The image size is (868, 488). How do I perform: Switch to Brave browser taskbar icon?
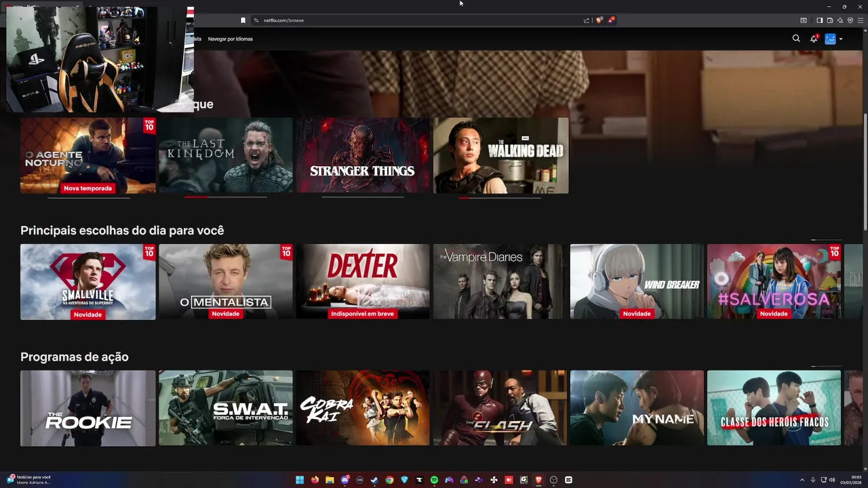click(x=538, y=480)
